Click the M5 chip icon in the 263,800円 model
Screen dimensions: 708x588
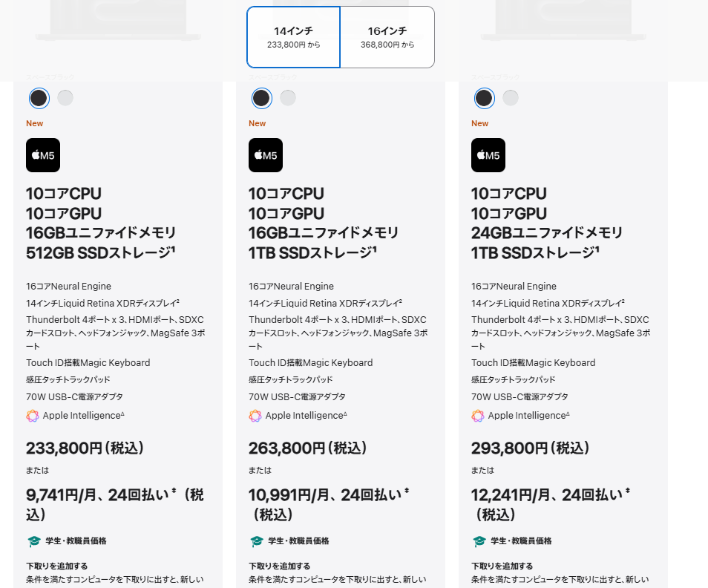coord(266,155)
